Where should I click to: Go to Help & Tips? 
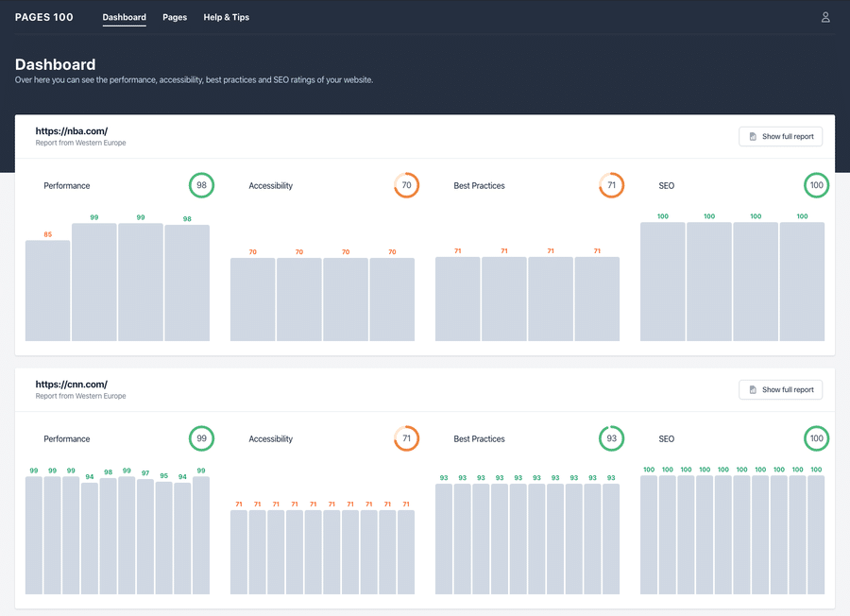click(x=226, y=17)
